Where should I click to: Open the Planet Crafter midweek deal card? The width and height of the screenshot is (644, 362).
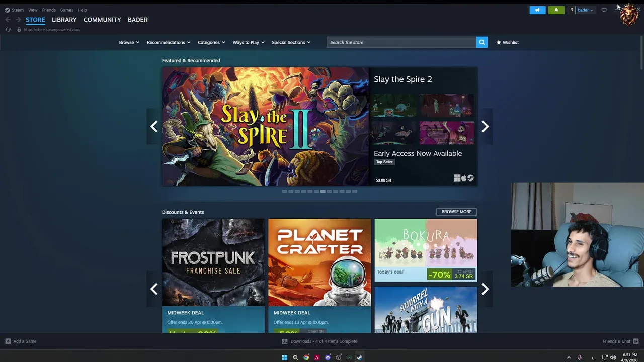pos(319,276)
